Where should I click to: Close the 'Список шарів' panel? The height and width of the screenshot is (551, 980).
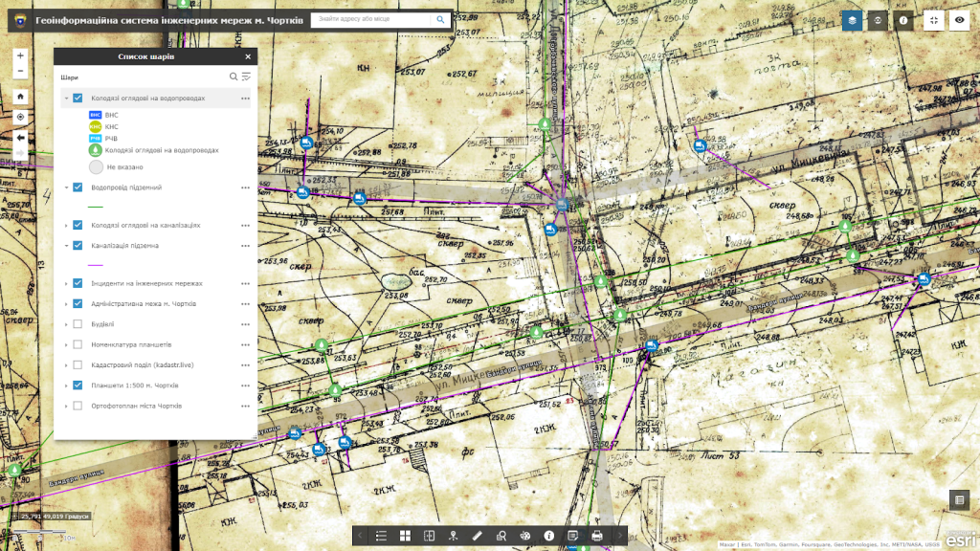tap(248, 56)
